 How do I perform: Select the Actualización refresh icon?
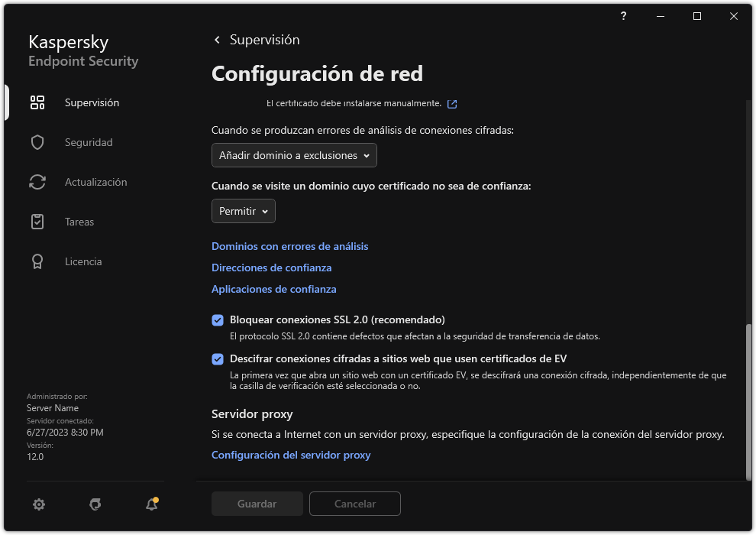(x=37, y=181)
